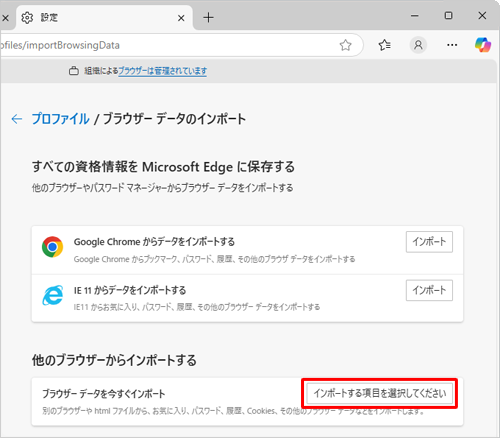The image size is (500, 438).
Task: Launch Copilot from the toolbar icon
Action: (x=483, y=45)
